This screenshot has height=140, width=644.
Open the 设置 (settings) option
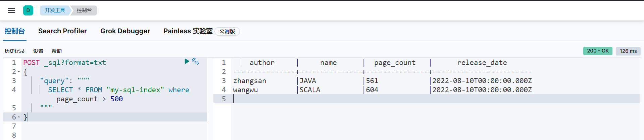(x=38, y=51)
